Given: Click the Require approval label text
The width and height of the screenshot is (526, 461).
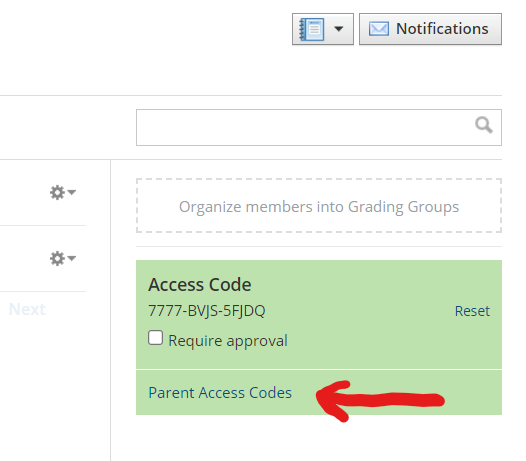Looking at the screenshot, I should coord(228,341).
